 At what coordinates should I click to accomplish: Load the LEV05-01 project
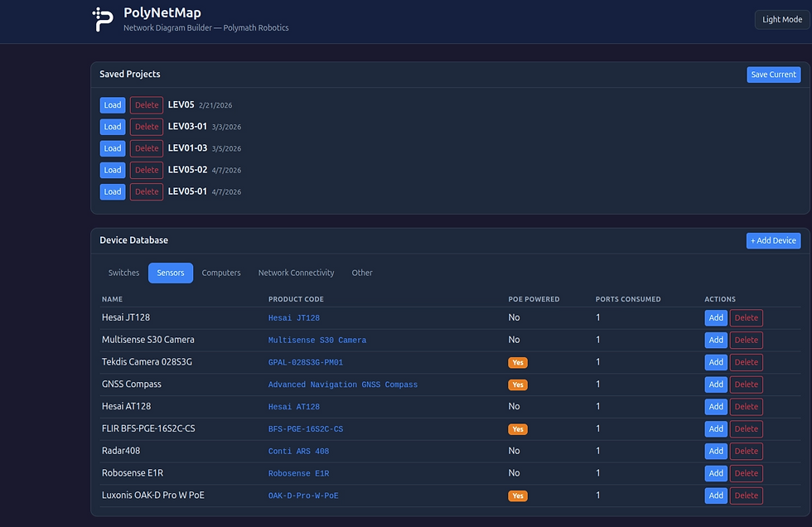(113, 192)
